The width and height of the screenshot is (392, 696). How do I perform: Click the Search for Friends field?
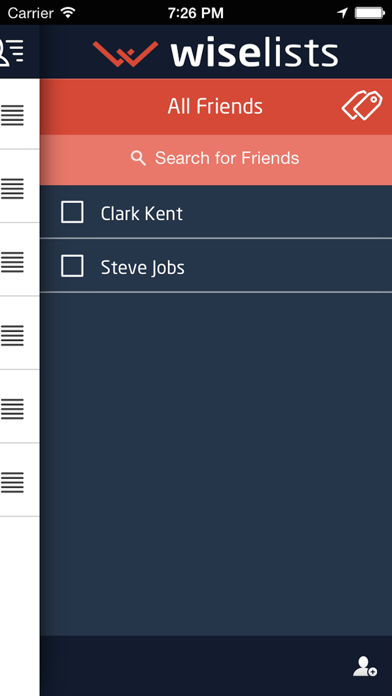tap(216, 160)
